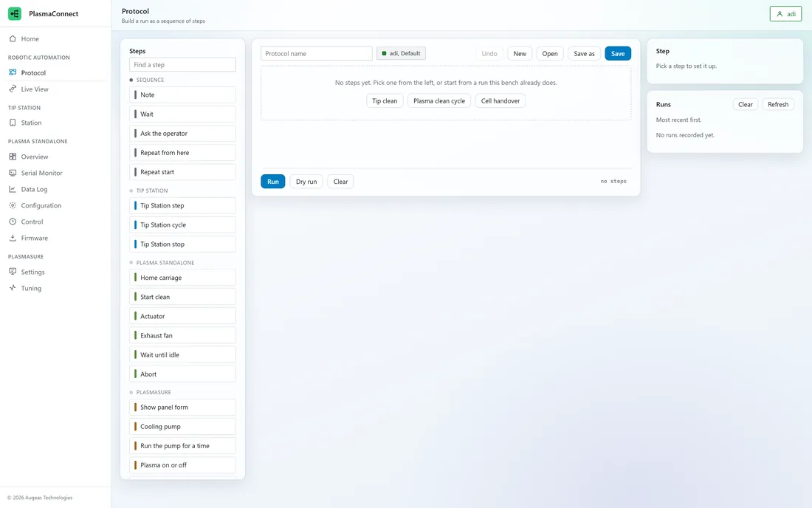
Task: Go to Live View in sidebar
Action: coord(55,89)
